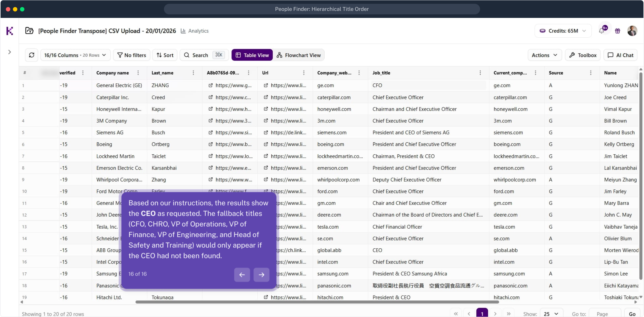644x317 pixels.
Task: Open Sort options
Action: click(x=165, y=55)
